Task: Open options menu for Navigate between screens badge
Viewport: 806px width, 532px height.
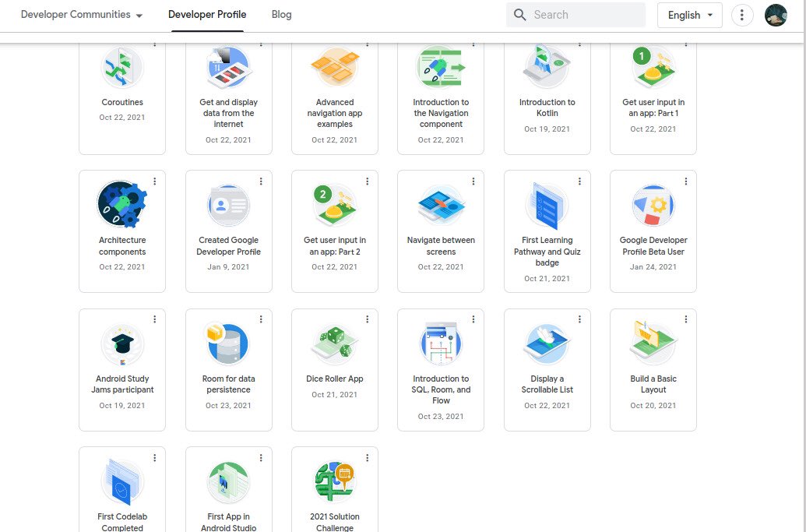Action: (473, 181)
